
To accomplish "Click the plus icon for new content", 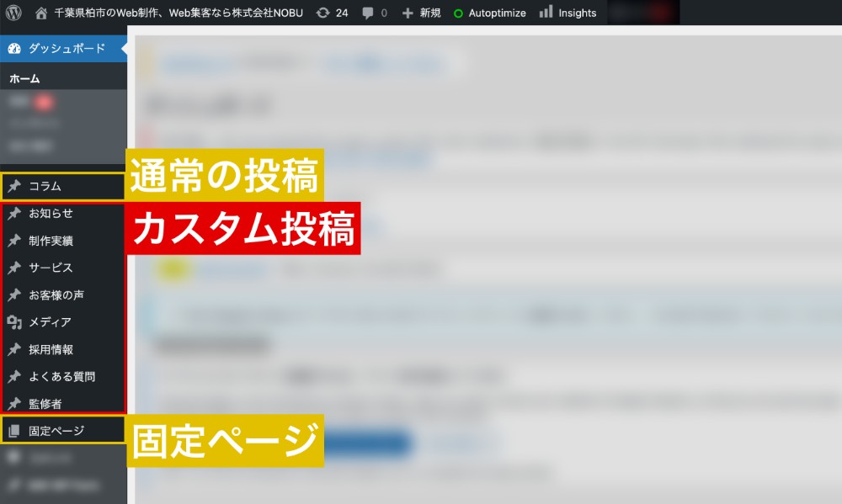I will 408,13.
